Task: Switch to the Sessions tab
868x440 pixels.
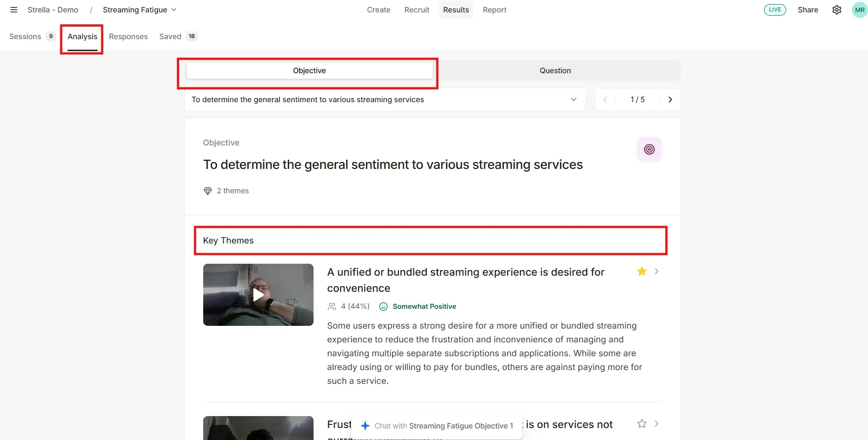Action: [32, 36]
